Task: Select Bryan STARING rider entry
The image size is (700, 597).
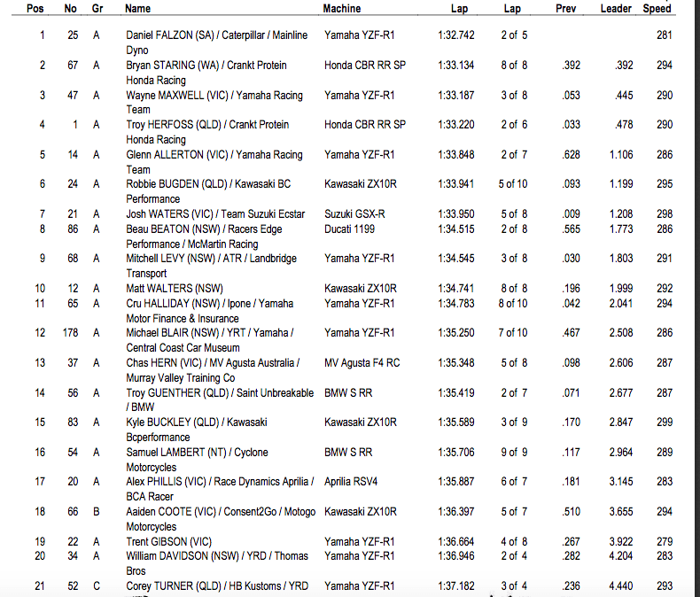Action: coord(162,66)
